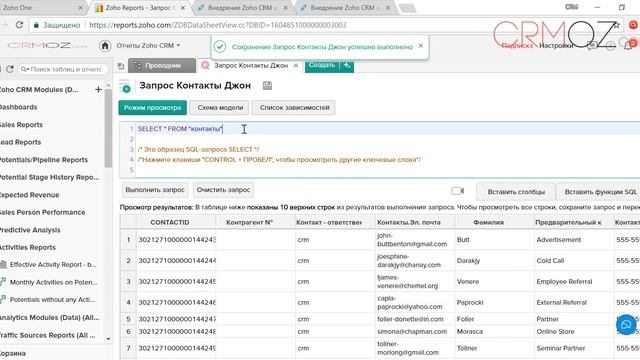Open Effective Activity Report item
The height and width of the screenshot is (360, 640).
(52, 265)
